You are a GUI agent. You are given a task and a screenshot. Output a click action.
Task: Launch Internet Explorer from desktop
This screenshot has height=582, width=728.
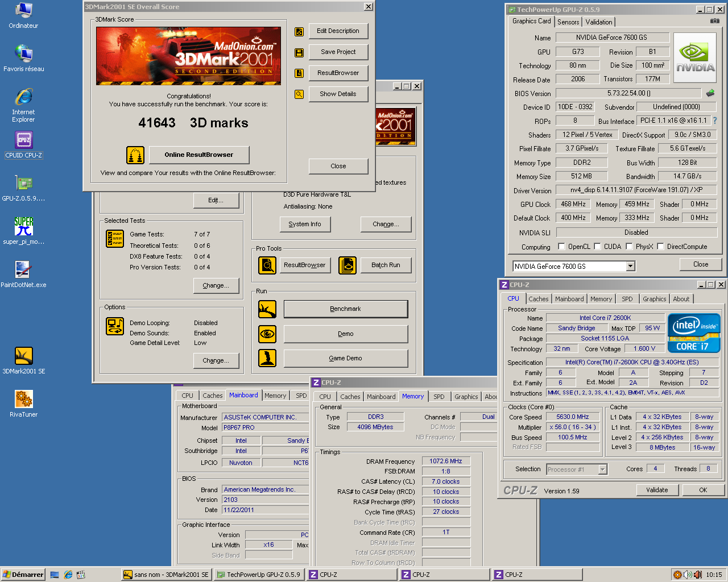pos(23,105)
